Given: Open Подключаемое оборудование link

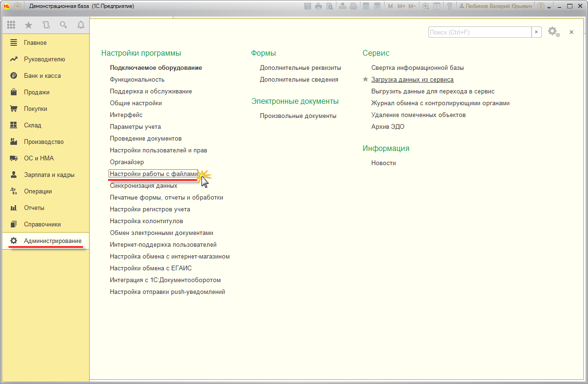Looking at the screenshot, I should coord(156,67).
